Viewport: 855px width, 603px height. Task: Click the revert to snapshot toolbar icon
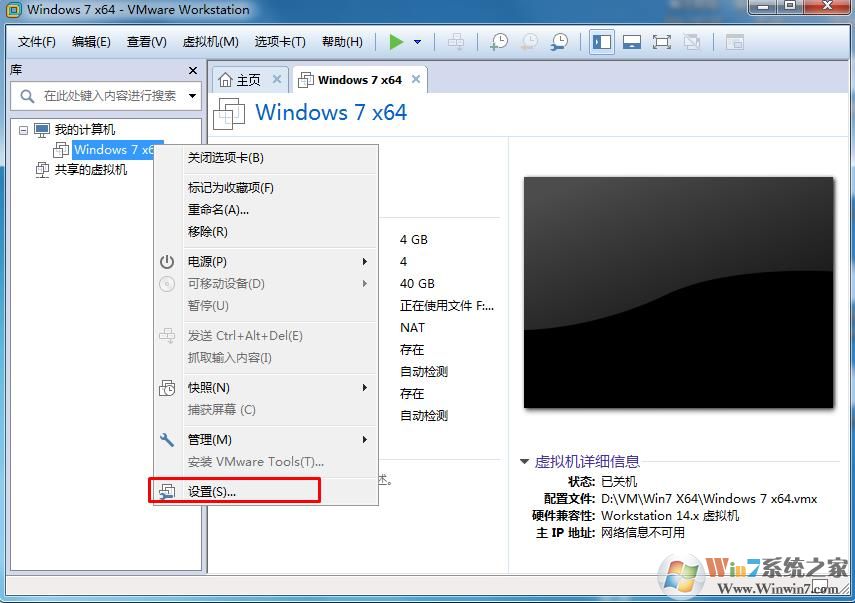click(x=529, y=42)
